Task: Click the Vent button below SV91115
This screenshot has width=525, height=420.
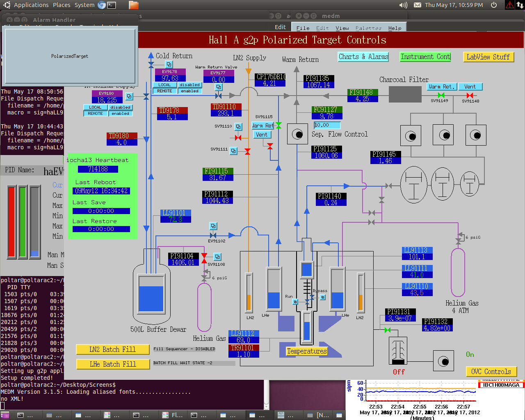Action: pos(262,135)
